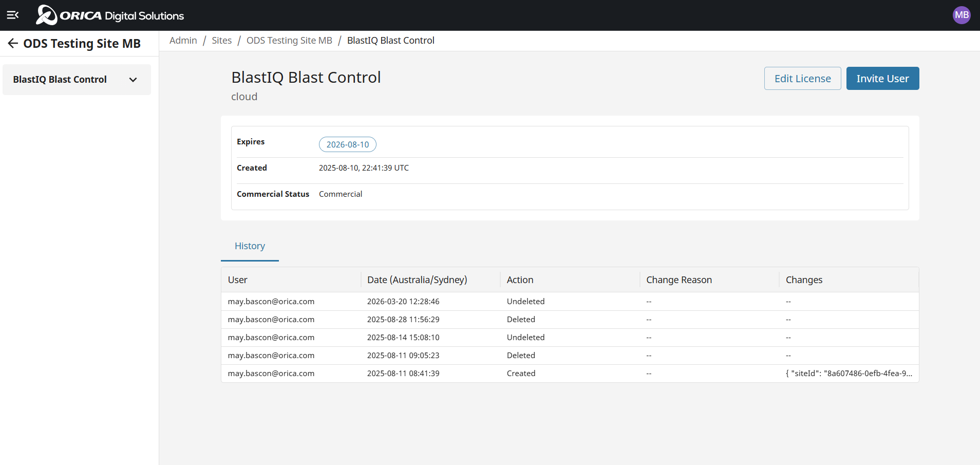Open ODS Testing Site MB breadcrumb

click(289, 41)
